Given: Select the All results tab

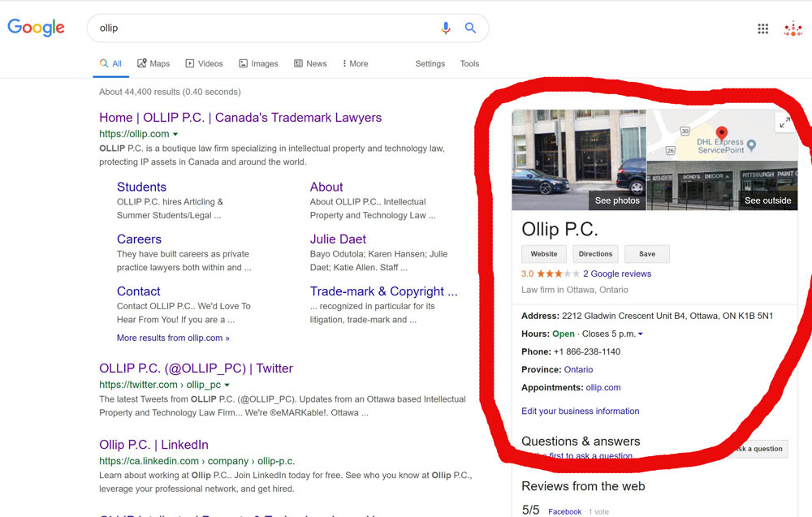Looking at the screenshot, I should point(110,63).
